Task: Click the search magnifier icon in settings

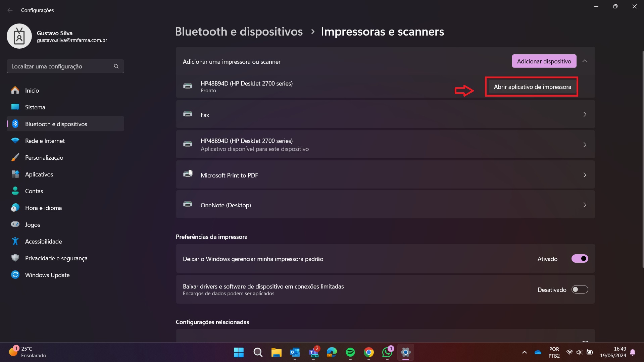Action: 116,66
